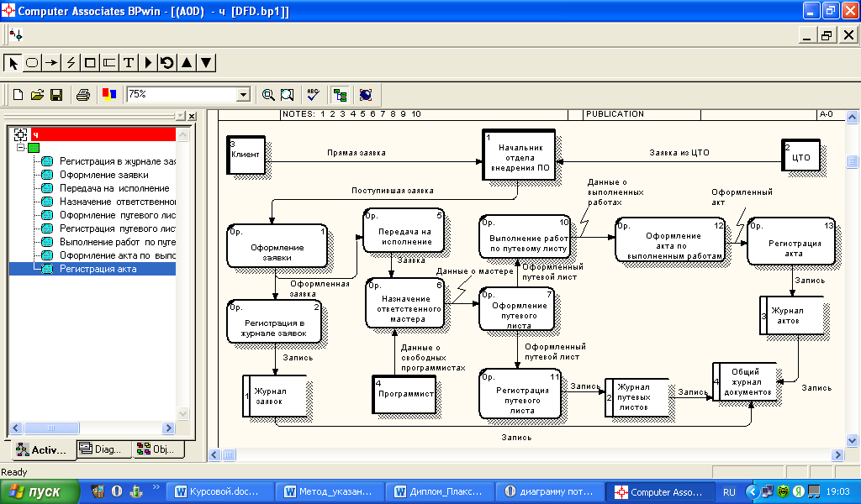Viewport: 861px width, 504px height.
Task: Select 'Назначение ответственного' tree item
Action: (x=117, y=202)
